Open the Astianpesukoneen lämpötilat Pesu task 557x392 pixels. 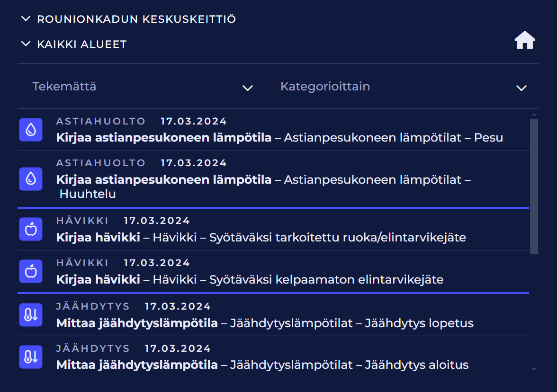click(x=279, y=138)
